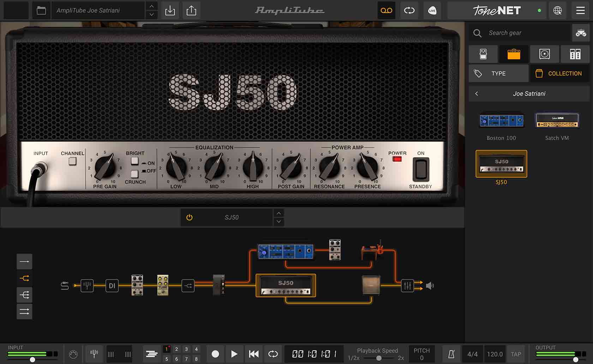Screen dimensions: 593x364
Task: Click the loop arrows icon beside the Live button
Action: 409,11
